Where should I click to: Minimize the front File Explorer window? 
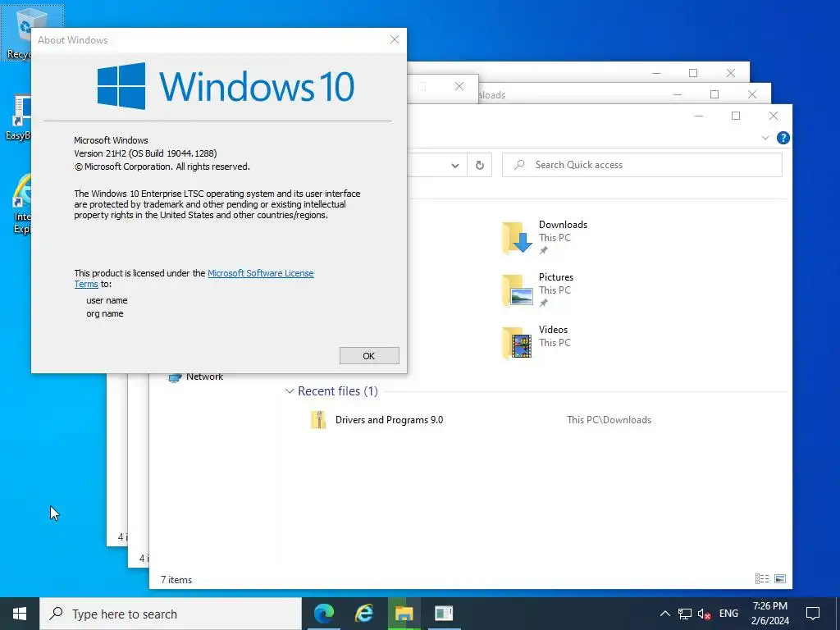(699, 116)
